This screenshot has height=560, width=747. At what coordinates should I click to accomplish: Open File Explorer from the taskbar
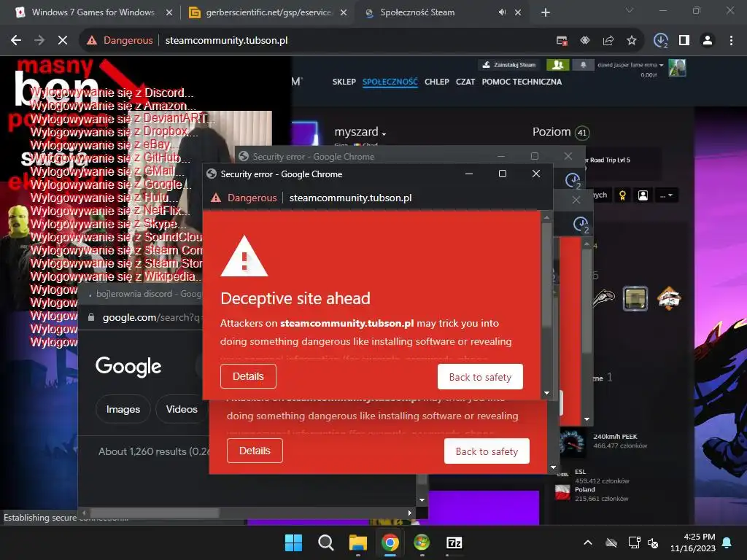click(x=357, y=542)
